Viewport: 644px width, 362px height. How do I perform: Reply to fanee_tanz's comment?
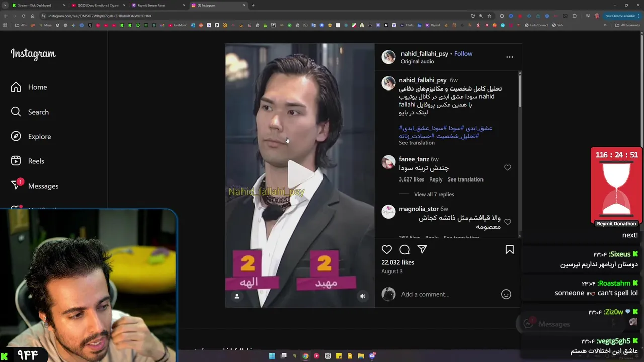click(436, 179)
